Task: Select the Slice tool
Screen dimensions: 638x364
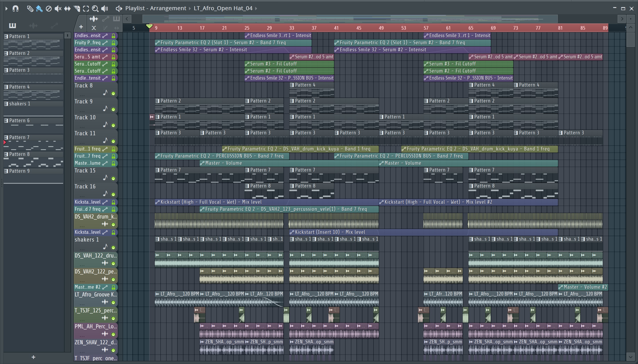Action: point(77,8)
